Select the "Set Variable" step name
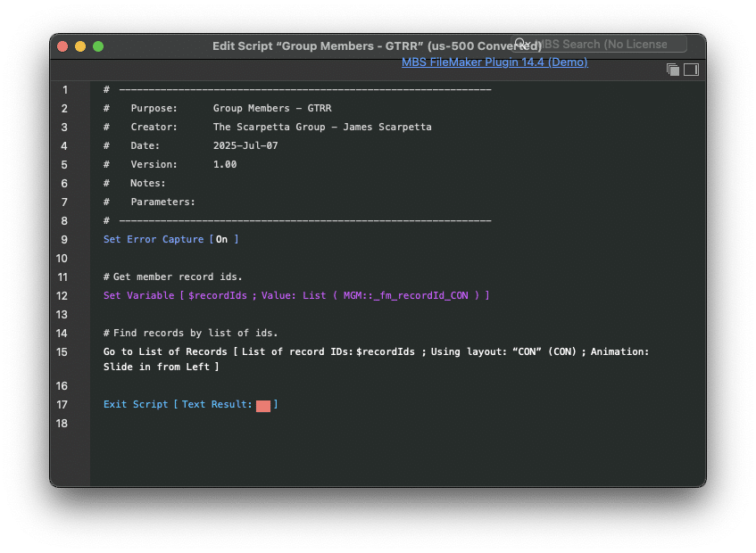 click(x=139, y=295)
